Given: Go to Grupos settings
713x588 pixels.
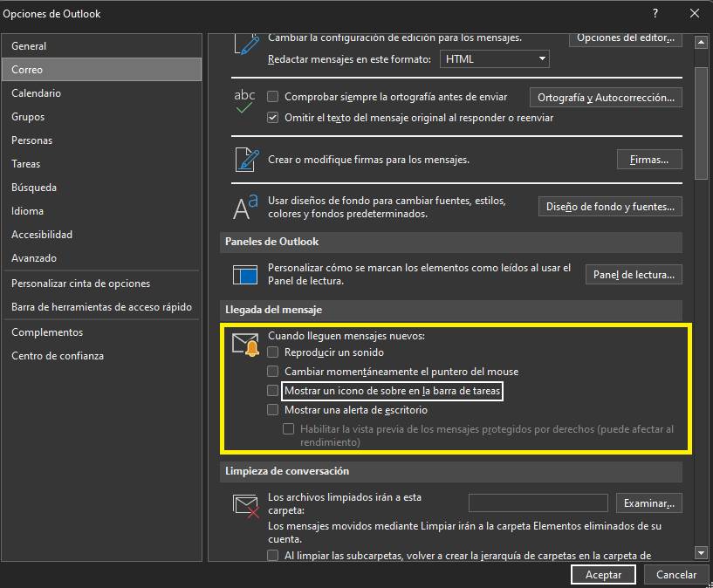Looking at the screenshot, I should [x=101, y=117].
